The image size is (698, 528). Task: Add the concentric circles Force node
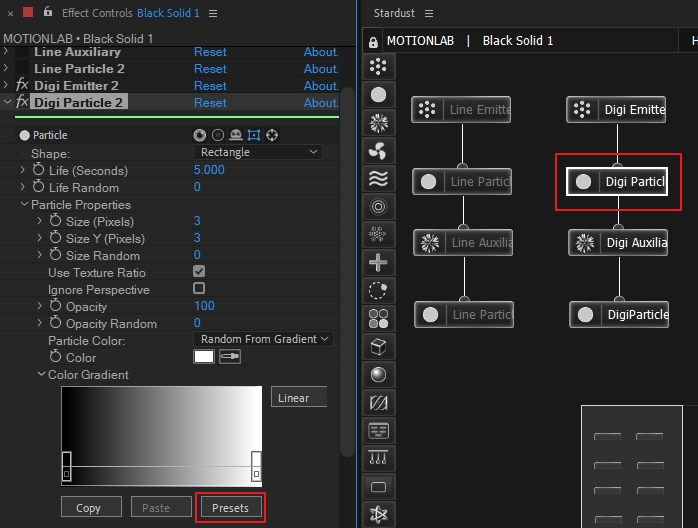(378, 207)
